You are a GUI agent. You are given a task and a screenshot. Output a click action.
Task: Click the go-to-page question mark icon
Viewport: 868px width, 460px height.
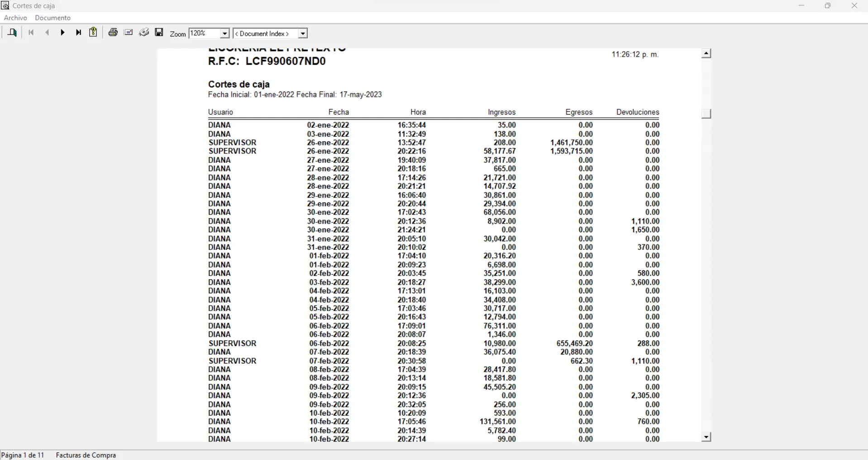(x=93, y=33)
